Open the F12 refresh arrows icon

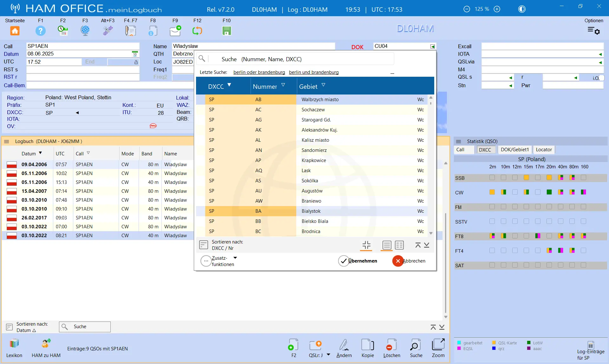197,31
